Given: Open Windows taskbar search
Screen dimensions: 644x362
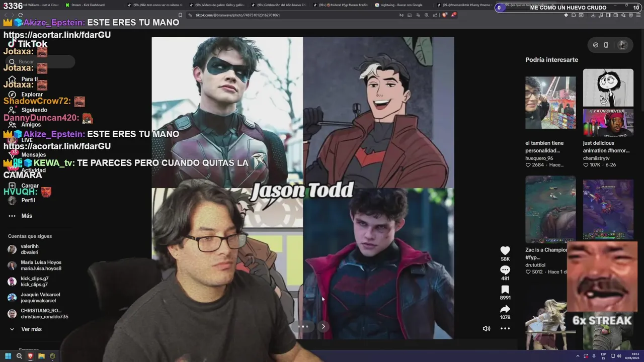Looking at the screenshot, I should [19, 356].
